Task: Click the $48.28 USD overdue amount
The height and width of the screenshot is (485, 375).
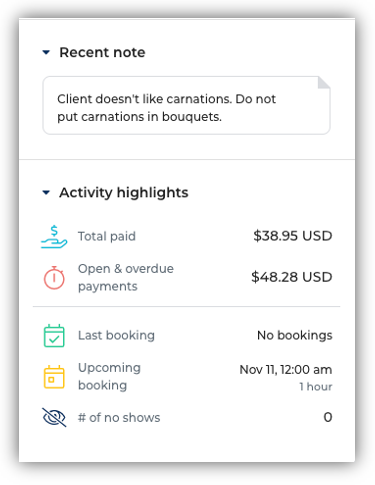Action: pos(292,277)
